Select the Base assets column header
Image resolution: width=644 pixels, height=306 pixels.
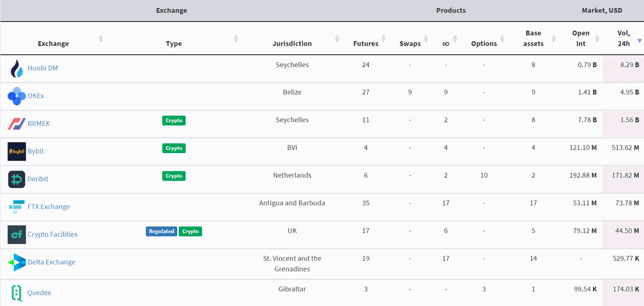pos(533,38)
